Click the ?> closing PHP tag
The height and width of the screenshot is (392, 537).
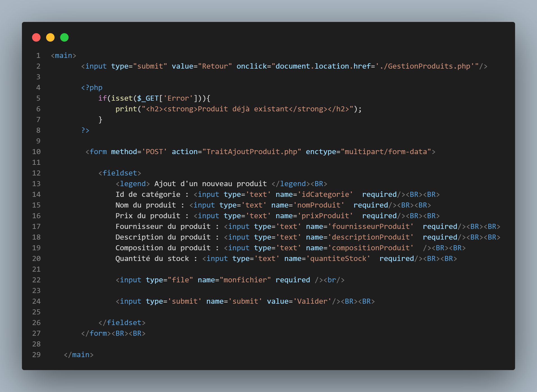pos(85,130)
